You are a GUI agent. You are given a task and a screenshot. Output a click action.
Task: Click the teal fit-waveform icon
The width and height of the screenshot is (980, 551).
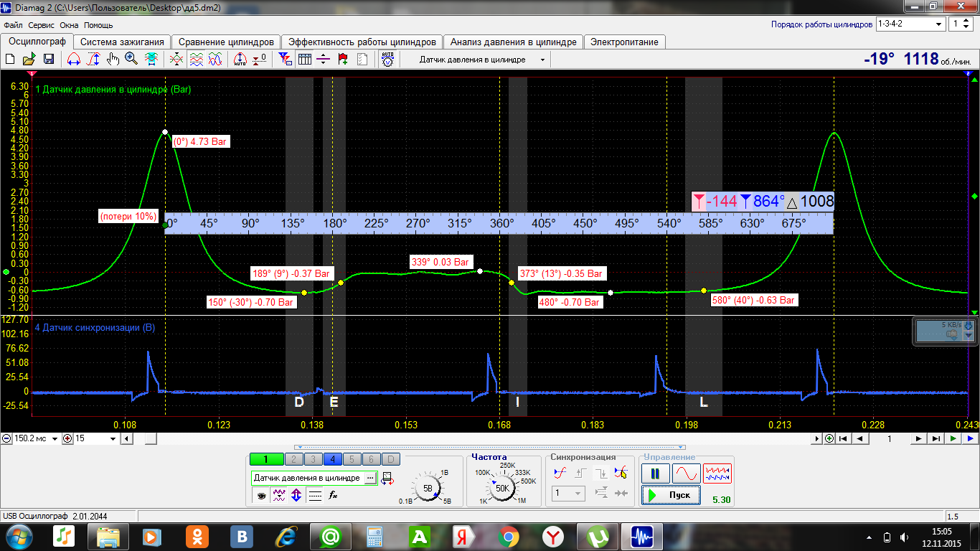[151, 60]
